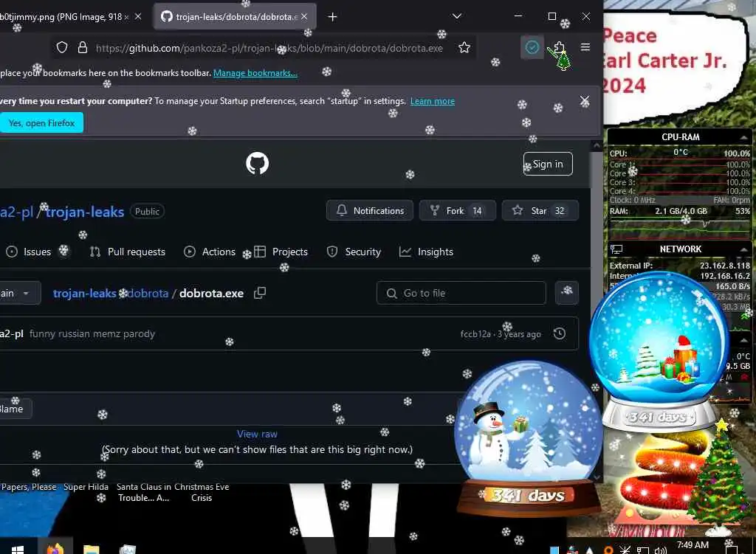Click the site security padlock icon

point(83,47)
